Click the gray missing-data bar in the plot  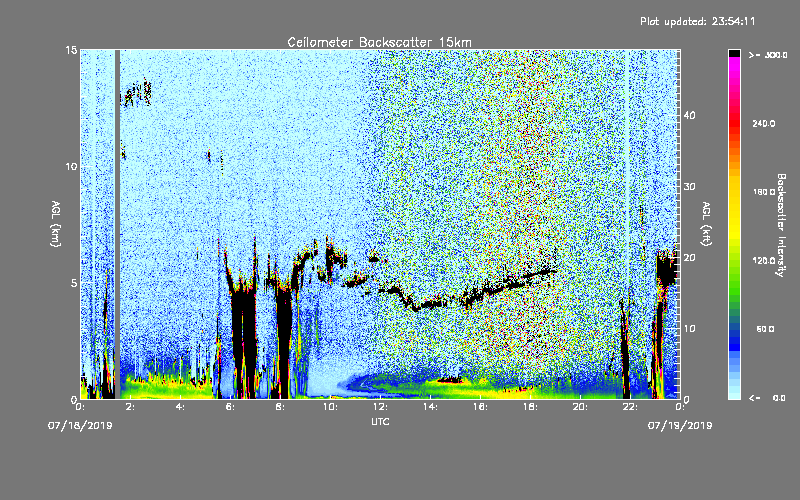[117, 224]
